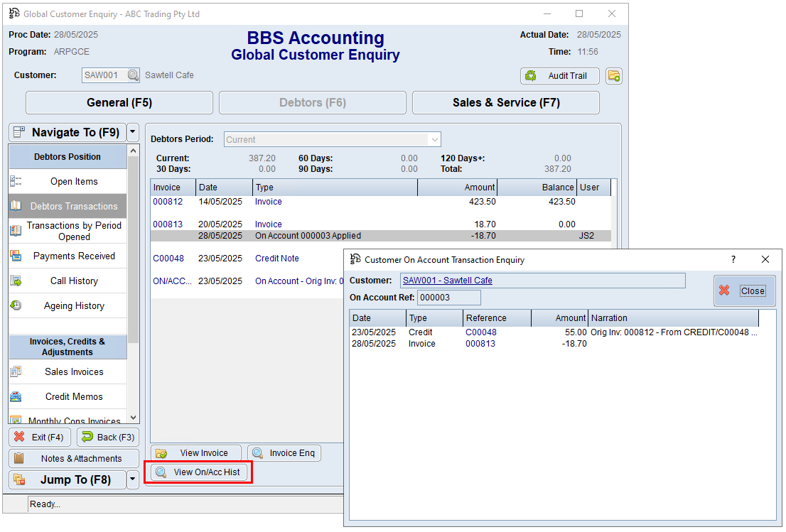Open the Credit Memos sidebar item

click(x=74, y=396)
